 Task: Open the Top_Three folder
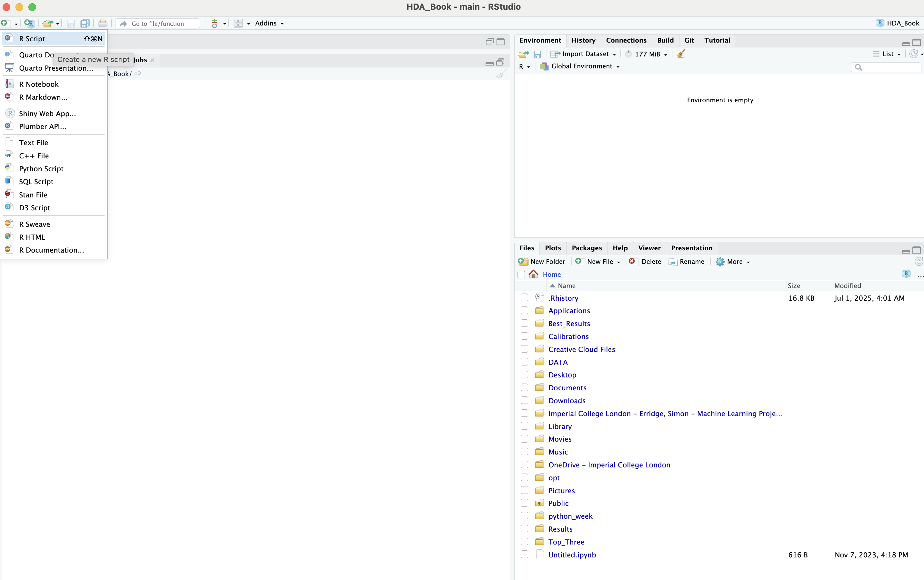click(x=566, y=542)
